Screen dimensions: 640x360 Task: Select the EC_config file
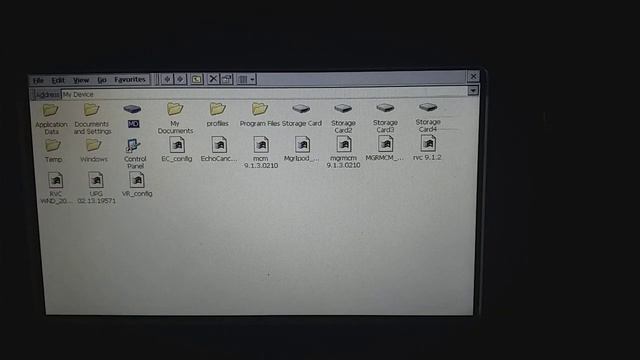point(177,150)
